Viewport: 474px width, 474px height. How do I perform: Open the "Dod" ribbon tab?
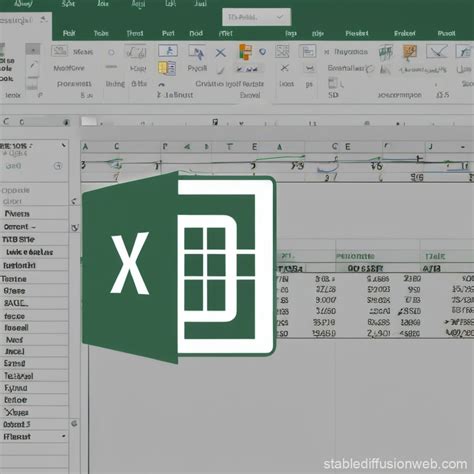point(196,33)
